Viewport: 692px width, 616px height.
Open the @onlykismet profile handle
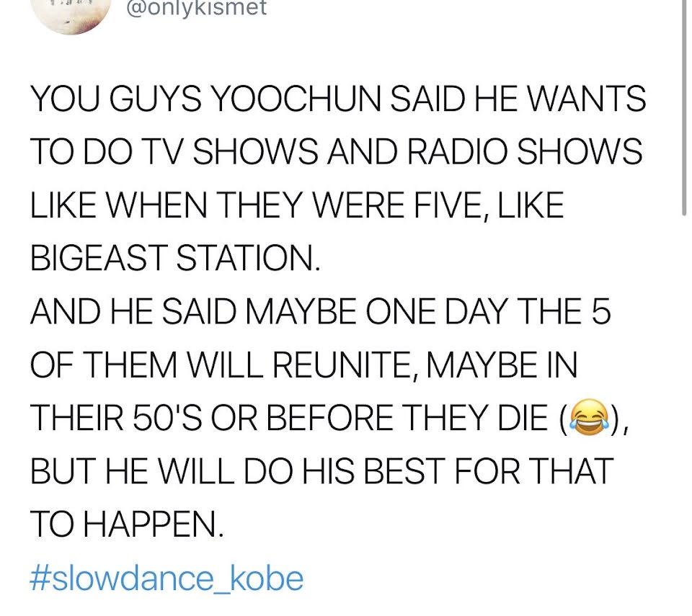click(x=196, y=7)
